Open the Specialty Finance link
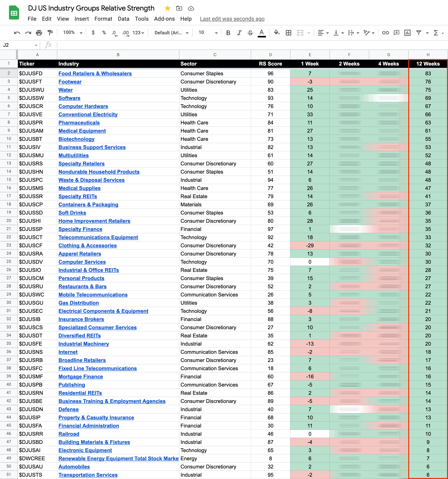The image size is (448, 479). [x=81, y=229]
